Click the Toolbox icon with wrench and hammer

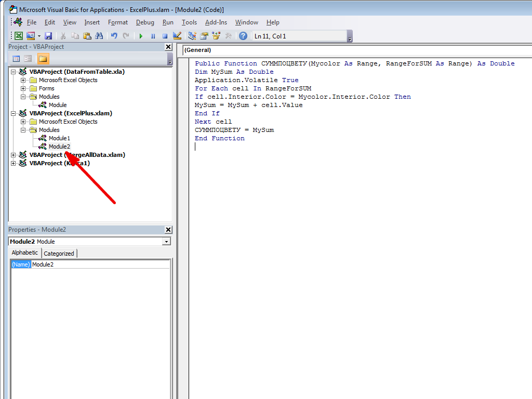[x=229, y=36]
